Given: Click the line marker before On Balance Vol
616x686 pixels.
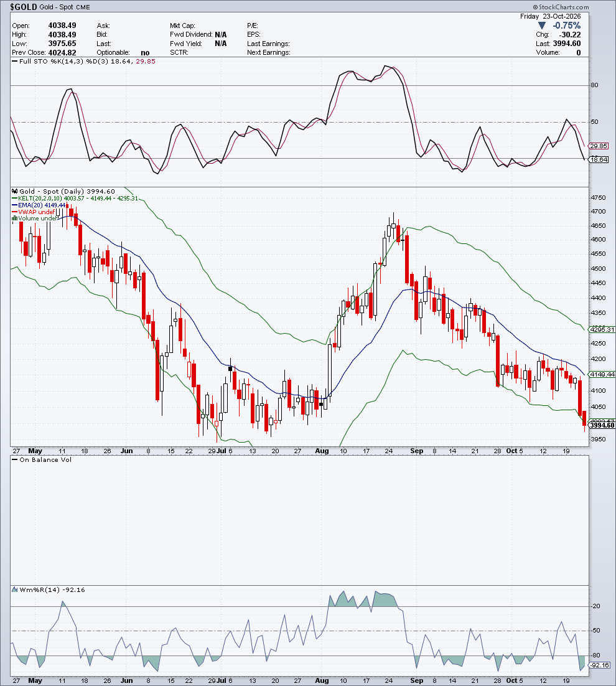Looking at the screenshot, I should pyautogui.click(x=15, y=459).
